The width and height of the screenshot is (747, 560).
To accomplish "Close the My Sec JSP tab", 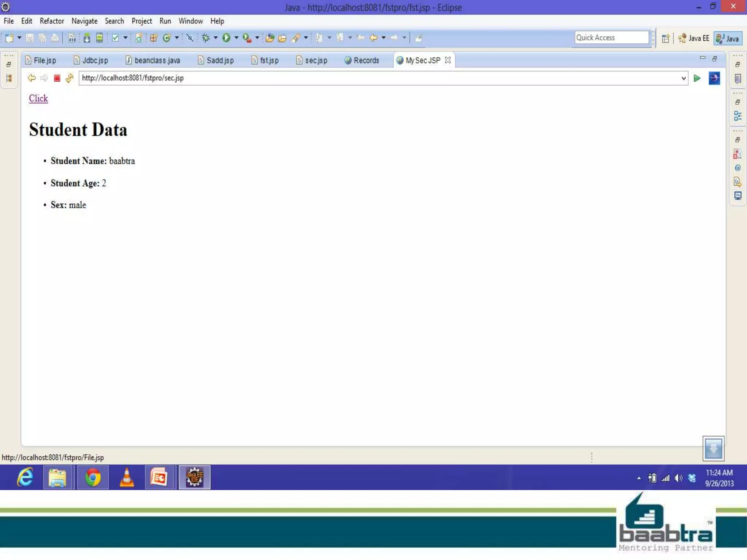I will (448, 60).
